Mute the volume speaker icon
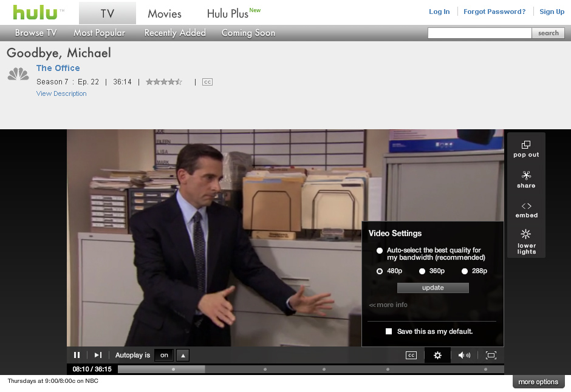 (x=463, y=355)
